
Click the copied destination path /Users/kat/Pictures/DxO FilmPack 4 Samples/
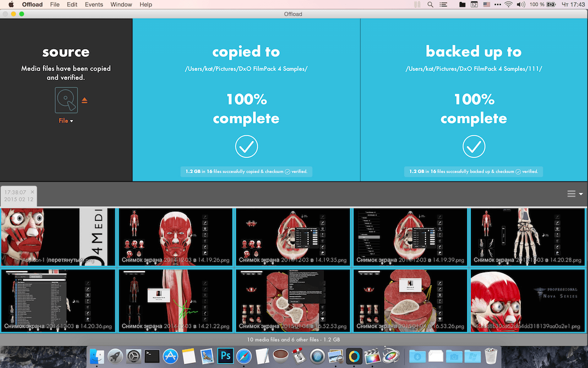click(x=246, y=69)
